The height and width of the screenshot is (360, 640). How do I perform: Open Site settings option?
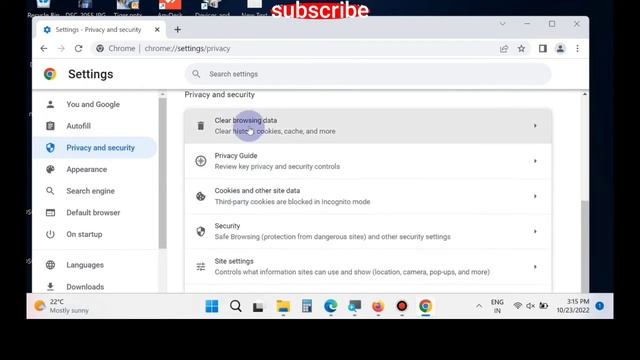tap(368, 267)
